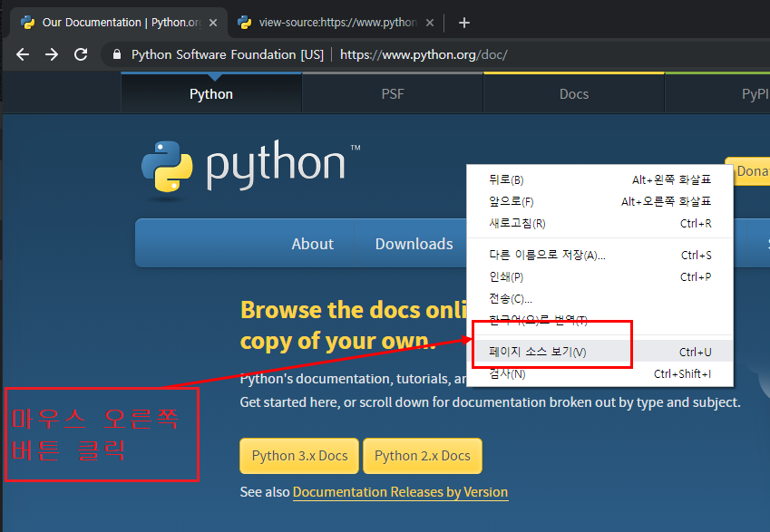Select the Python top navigation tab
The image size is (770, 532).
[x=211, y=93]
